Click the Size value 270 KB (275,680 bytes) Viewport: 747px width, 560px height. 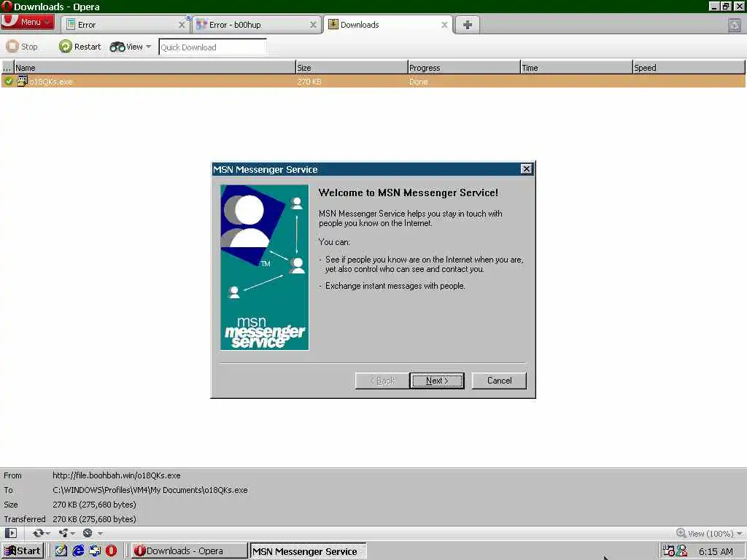click(94, 505)
